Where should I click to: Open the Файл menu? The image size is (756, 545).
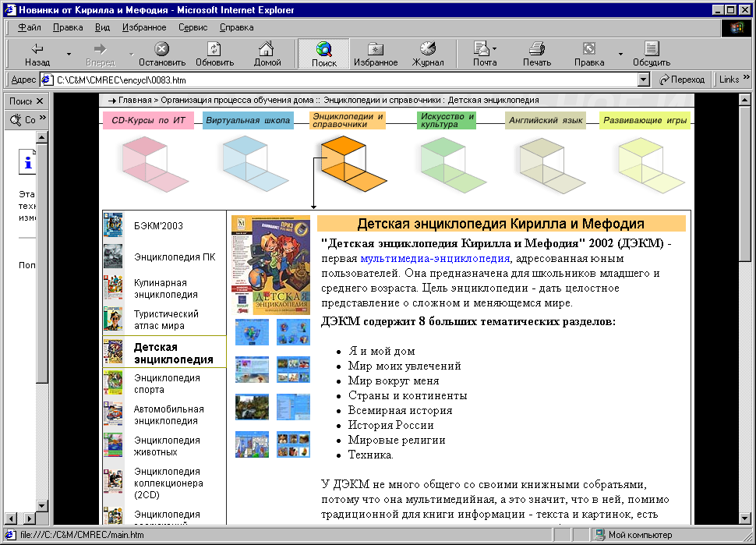point(30,27)
